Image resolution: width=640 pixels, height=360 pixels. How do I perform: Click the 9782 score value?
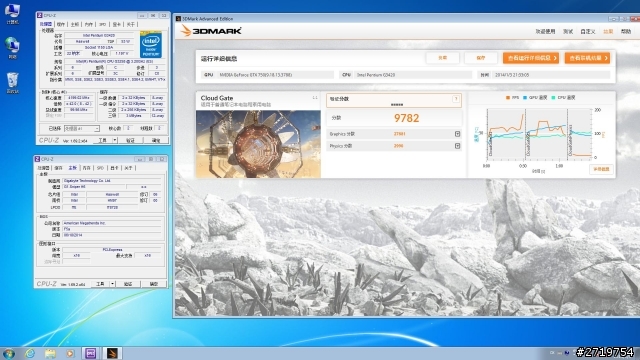406,118
